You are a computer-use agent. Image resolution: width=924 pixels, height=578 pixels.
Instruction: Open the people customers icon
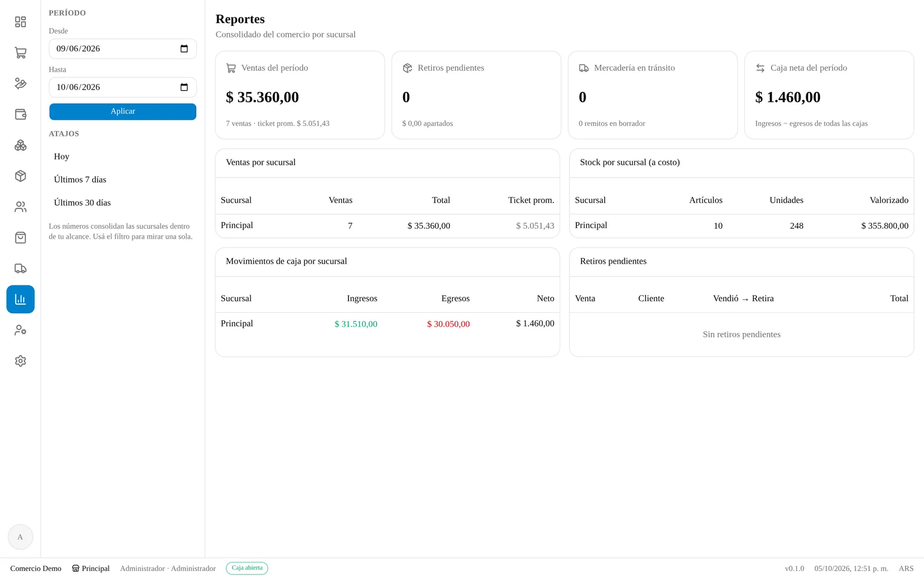click(20, 207)
